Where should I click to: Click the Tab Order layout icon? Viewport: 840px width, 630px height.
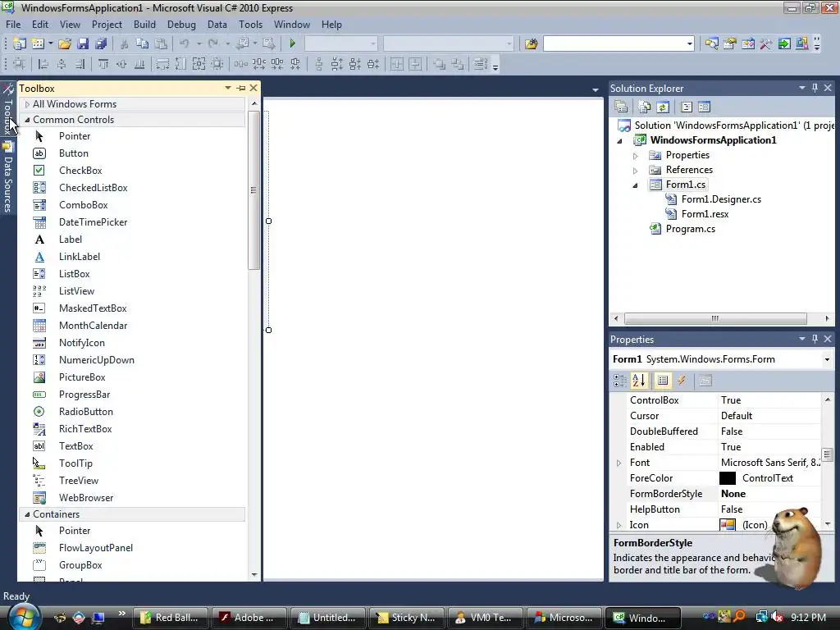pyautogui.click(x=481, y=64)
